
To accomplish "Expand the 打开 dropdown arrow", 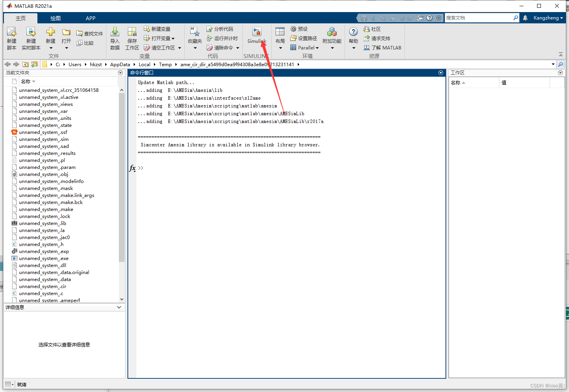I will (x=66, y=48).
